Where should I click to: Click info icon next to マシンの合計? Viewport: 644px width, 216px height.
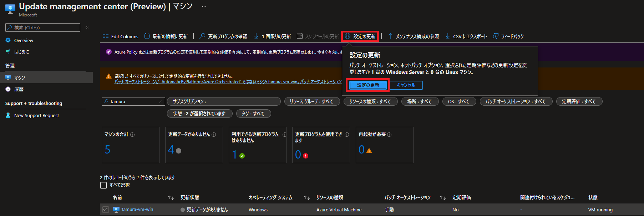point(132,135)
